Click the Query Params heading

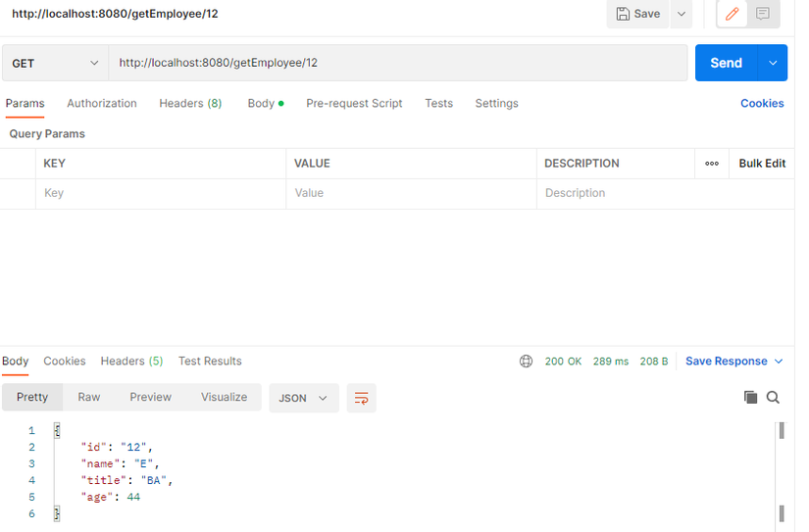tap(47, 134)
